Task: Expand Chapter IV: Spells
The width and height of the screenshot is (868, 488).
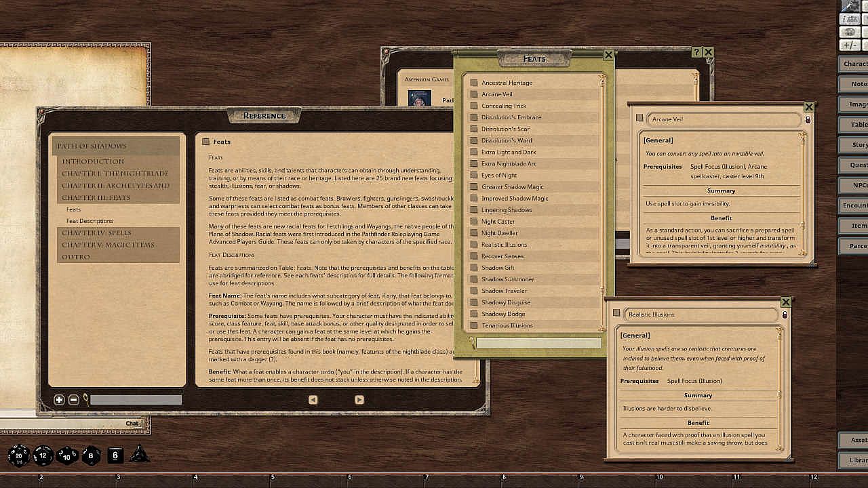Action: [x=118, y=233]
